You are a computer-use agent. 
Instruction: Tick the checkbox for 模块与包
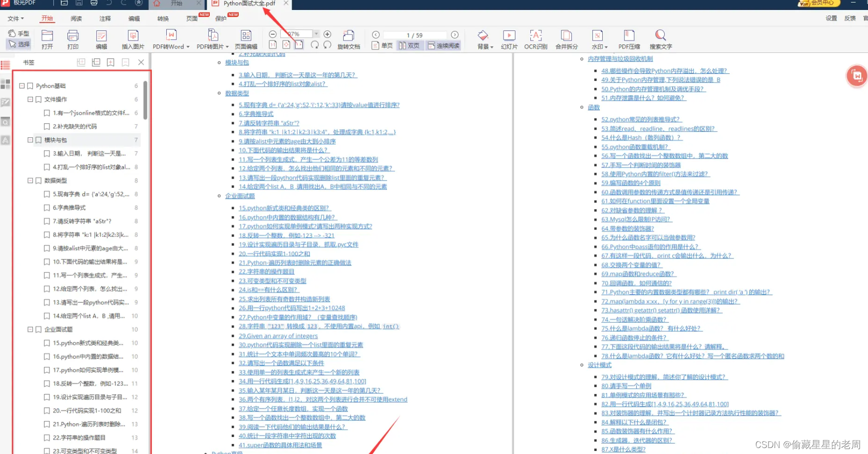(38, 140)
